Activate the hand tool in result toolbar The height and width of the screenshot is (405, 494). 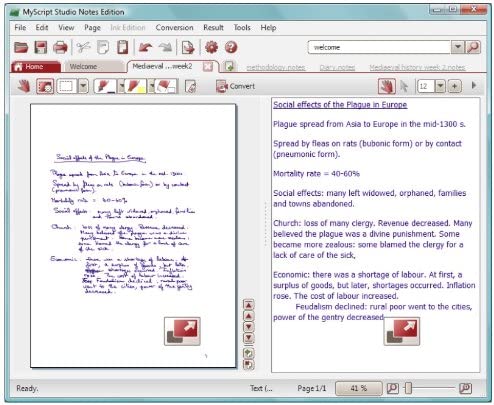coord(387,87)
